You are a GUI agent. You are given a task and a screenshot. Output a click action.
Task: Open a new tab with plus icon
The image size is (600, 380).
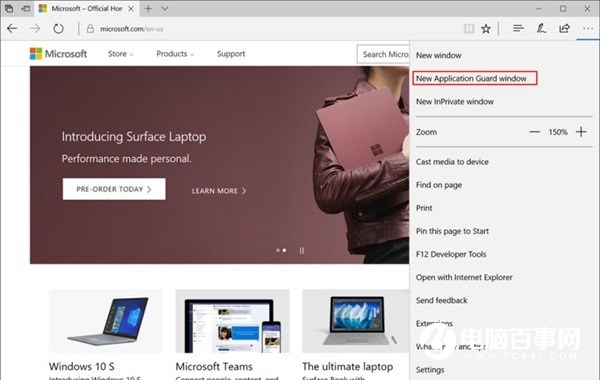pyautogui.click(x=148, y=8)
